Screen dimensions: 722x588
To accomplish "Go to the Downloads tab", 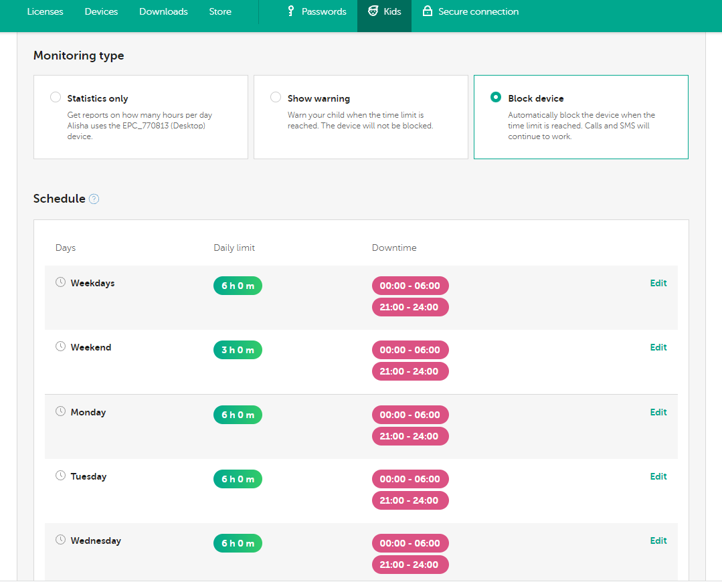I will [x=163, y=11].
